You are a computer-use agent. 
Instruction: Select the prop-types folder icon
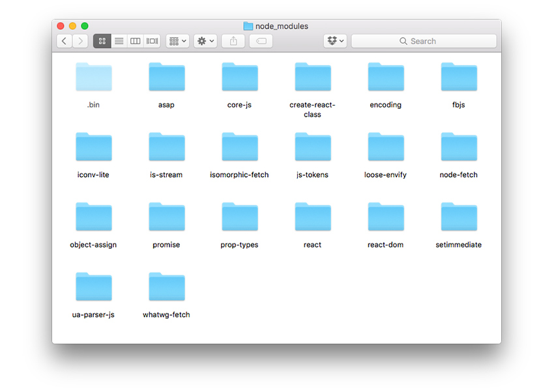pos(240,217)
